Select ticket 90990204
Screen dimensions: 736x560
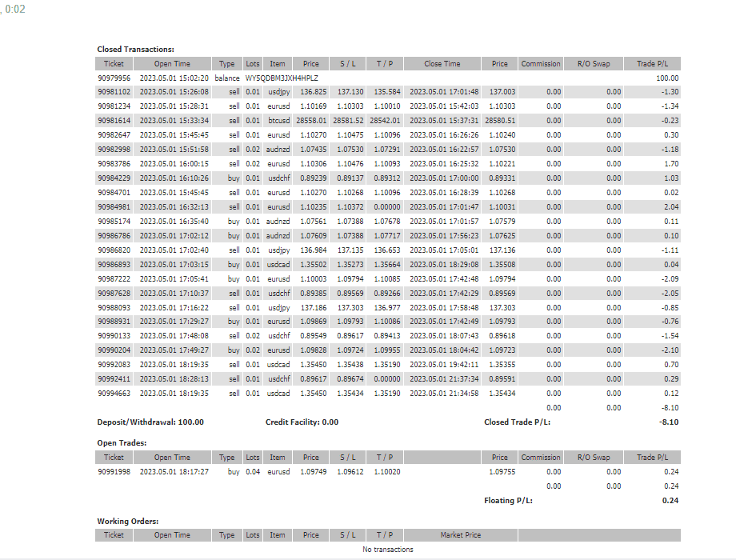114,350
